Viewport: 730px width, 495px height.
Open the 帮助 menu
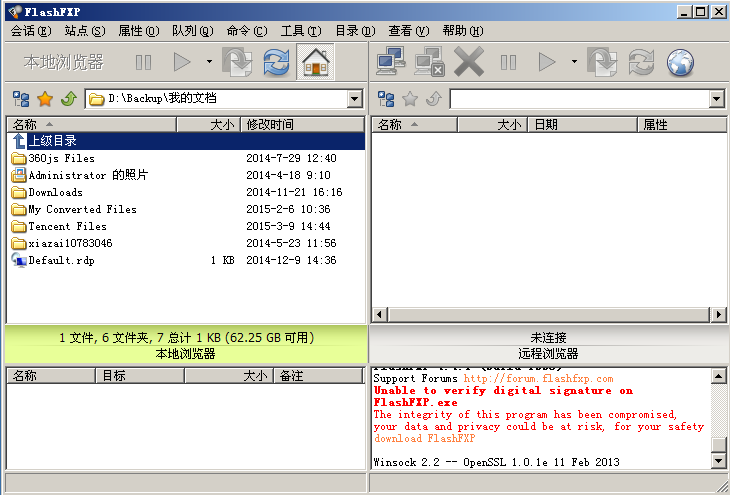tap(463, 31)
